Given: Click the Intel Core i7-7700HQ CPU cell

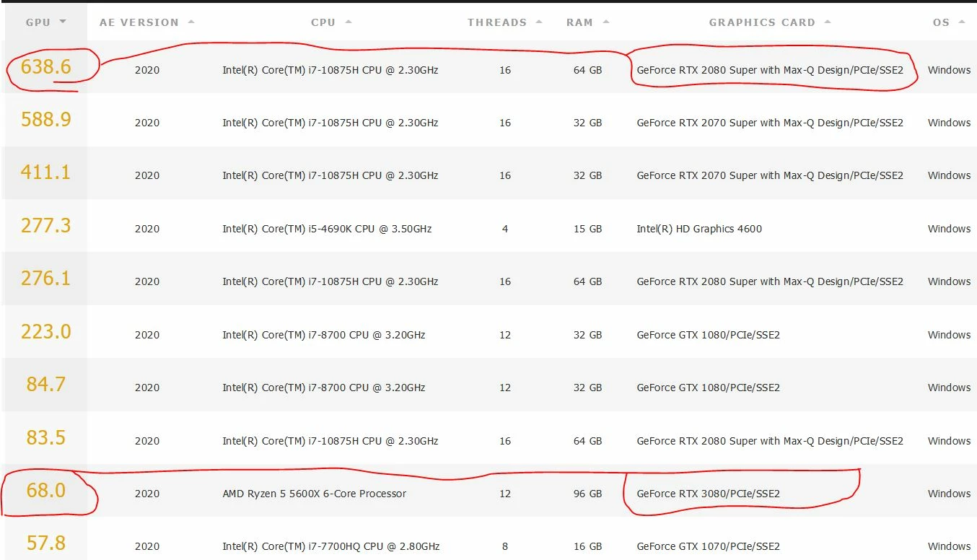Looking at the screenshot, I should tap(331, 546).
